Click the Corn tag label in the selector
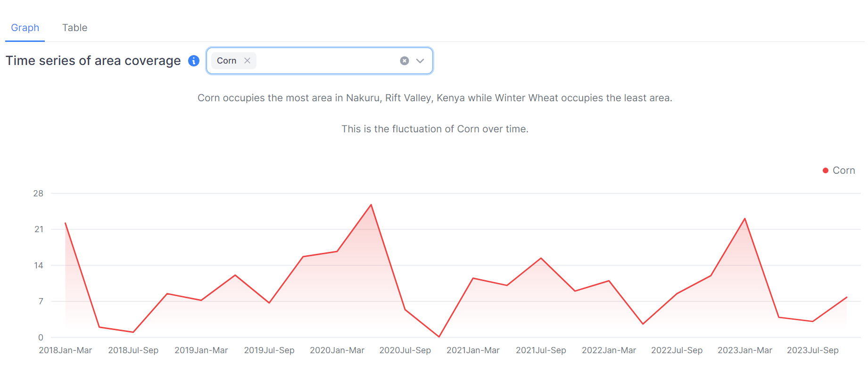Image resolution: width=868 pixels, height=372 pixels. tap(227, 61)
